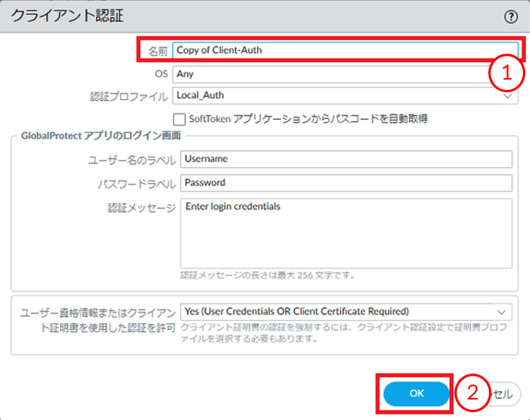The image size is (530, 420).
Task: Open the help icon in dialog header
Action: [x=511, y=17]
